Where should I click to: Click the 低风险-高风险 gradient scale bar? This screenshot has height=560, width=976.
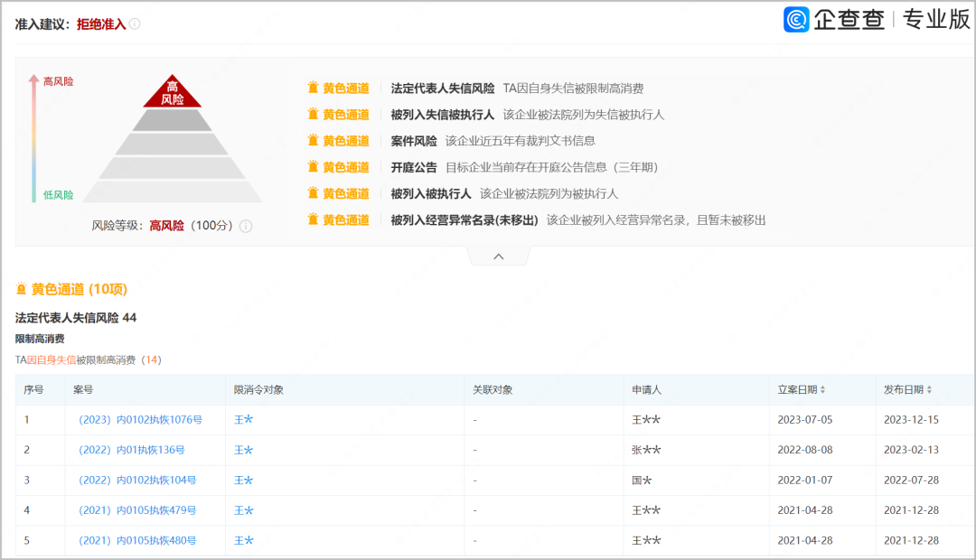(33, 135)
